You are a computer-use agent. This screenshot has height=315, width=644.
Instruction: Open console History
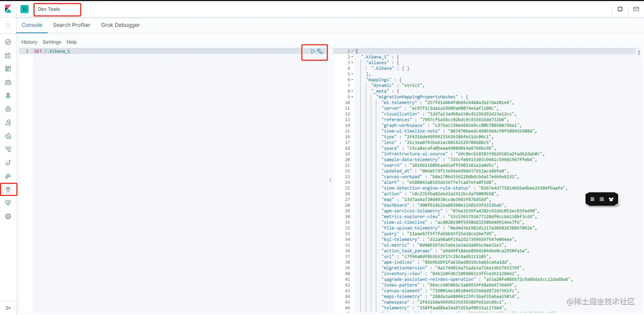tap(29, 42)
